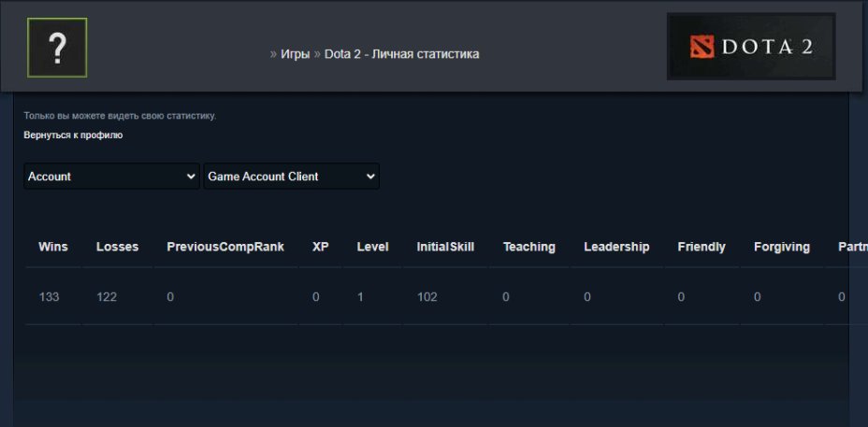Image resolution: width=868 pixels, height=427 pixels.
Task: Select the InitialSkill value 102
Action: pos(427,297)
